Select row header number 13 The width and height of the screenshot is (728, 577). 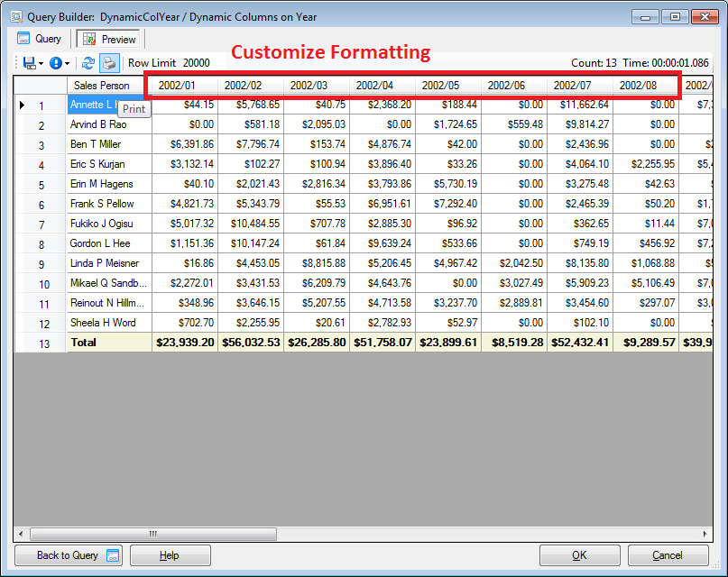(41, 343)
